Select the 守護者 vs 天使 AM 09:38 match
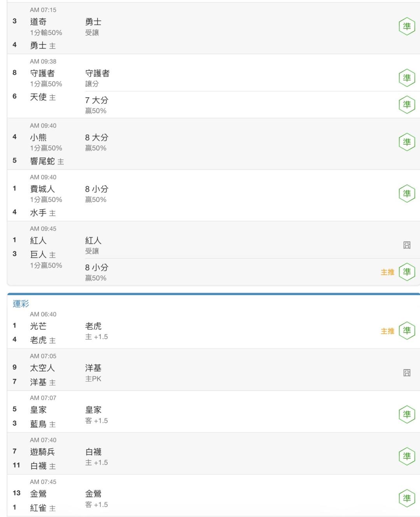420x517 pixels. pyautogui.click(x=213, y=86)
